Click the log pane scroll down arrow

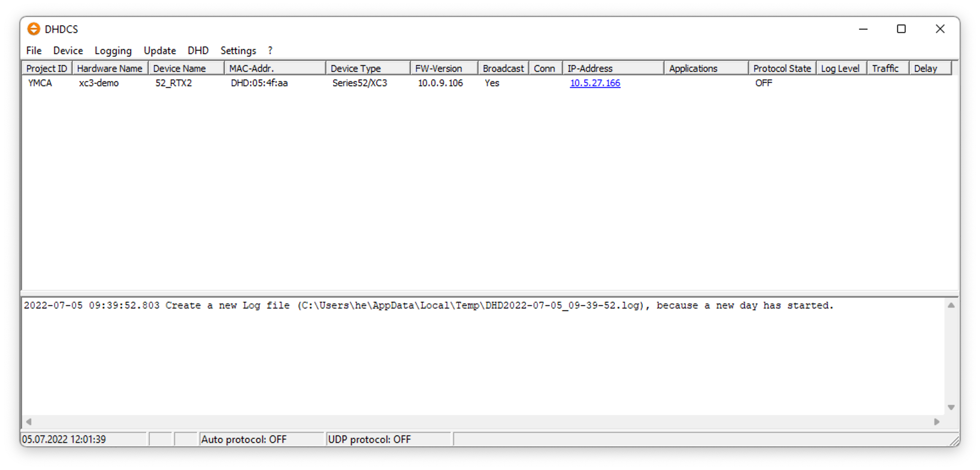[951, 407]
